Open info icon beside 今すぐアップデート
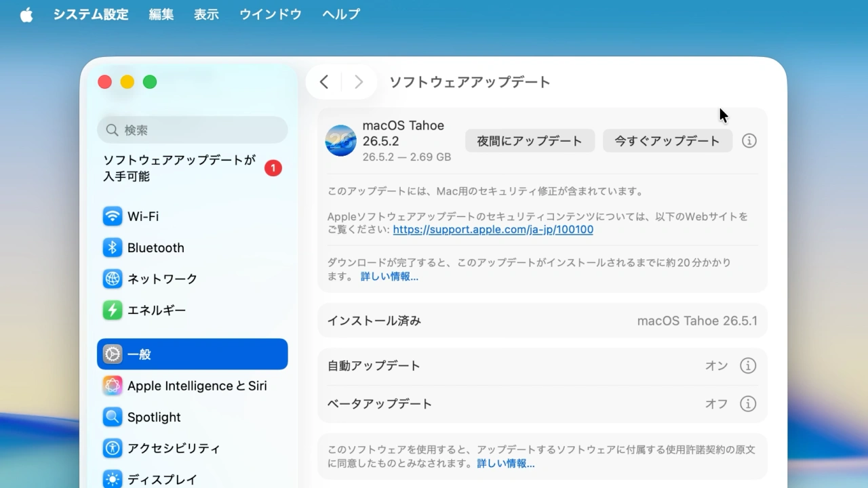 [749, 141]
